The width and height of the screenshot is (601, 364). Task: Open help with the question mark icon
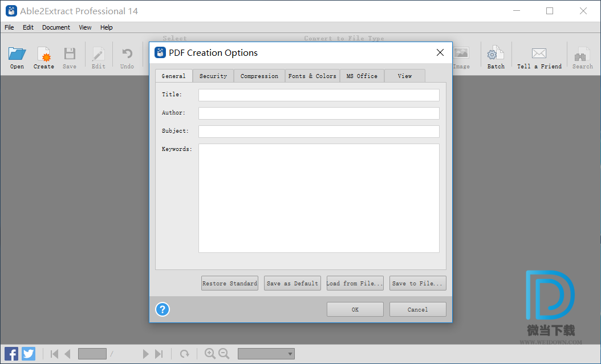pos(162,309)
